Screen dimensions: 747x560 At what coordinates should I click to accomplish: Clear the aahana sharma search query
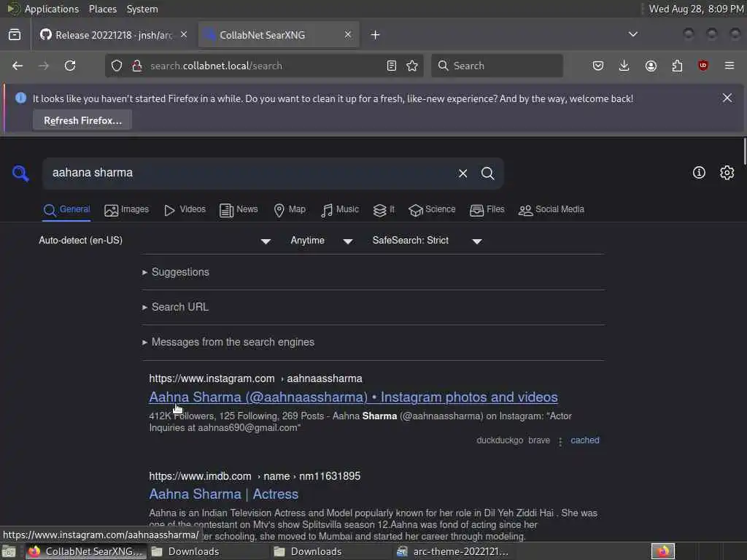(x=462, y=174)
